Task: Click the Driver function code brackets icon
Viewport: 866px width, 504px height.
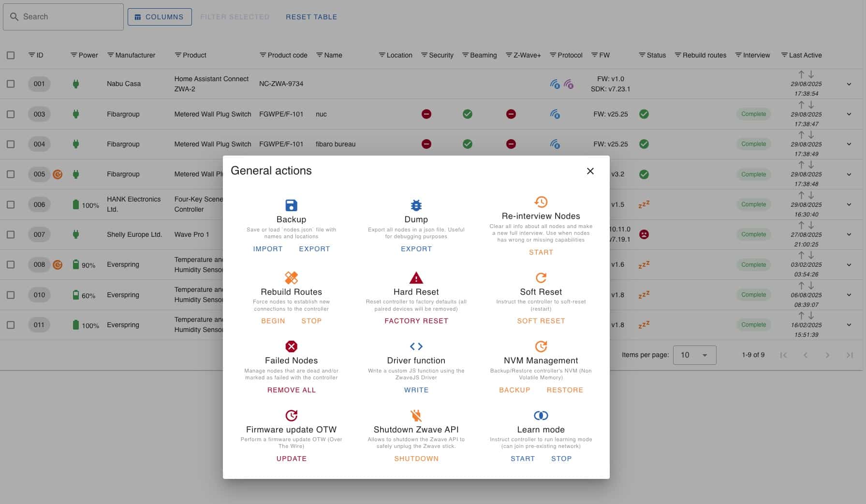Action: [x=416, y=346]
